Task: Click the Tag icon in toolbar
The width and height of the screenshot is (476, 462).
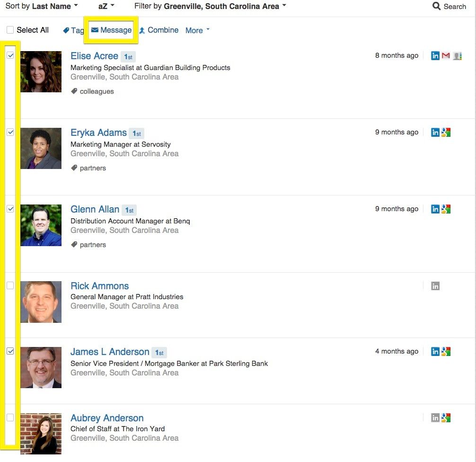Action: (x=66, y=30)
